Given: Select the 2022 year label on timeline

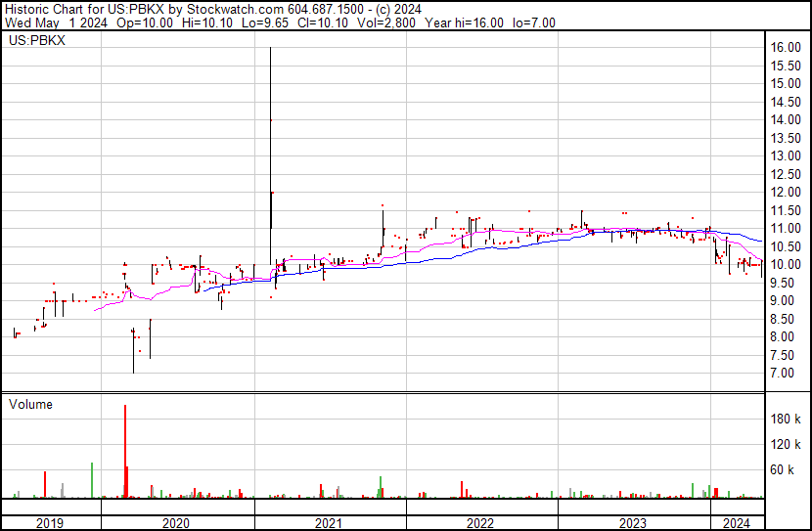Looking at the screenshot, I should (480, 523).
